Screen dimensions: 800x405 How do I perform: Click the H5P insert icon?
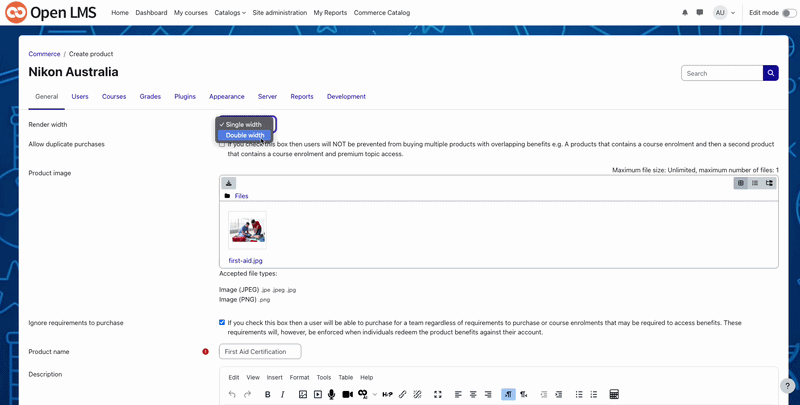click(387, 394)
